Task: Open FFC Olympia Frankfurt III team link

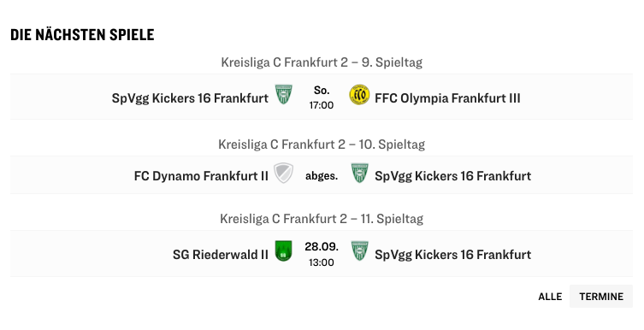Action: coord(447,98)
